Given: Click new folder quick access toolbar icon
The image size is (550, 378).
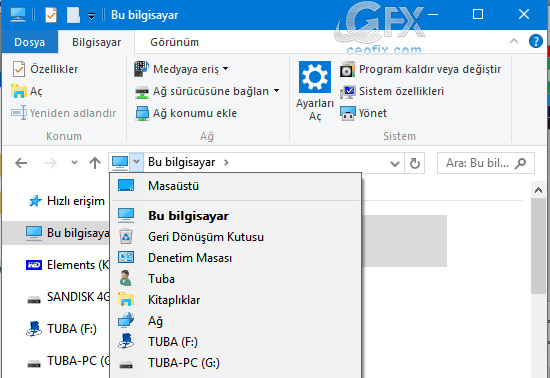Looking at the screenshot, I should click(73, 15).
